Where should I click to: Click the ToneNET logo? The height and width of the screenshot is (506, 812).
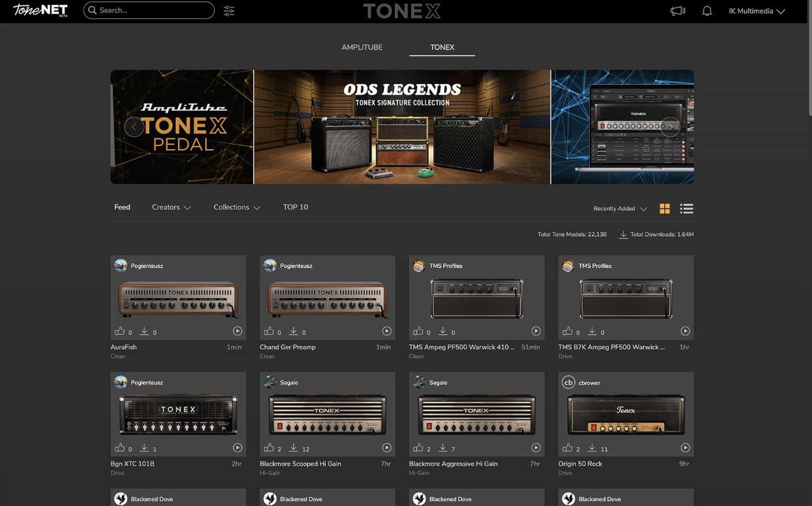tap(40, 10)
